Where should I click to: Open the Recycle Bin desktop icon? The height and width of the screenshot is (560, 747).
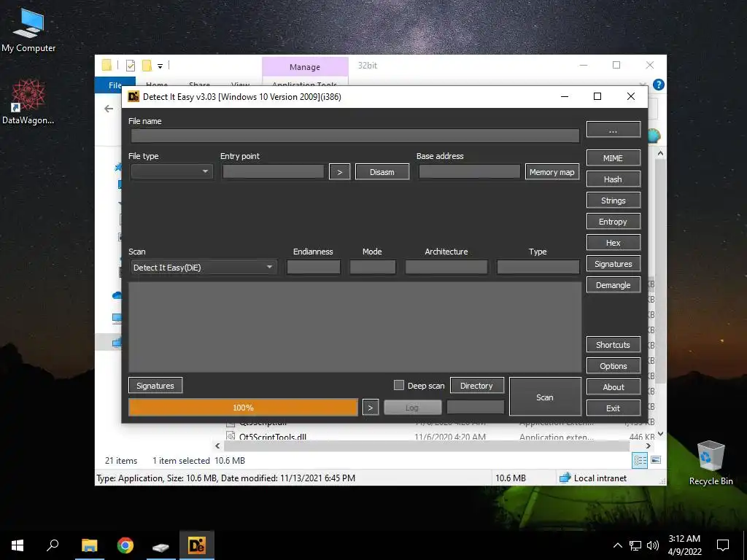click(x=711, y=462)
